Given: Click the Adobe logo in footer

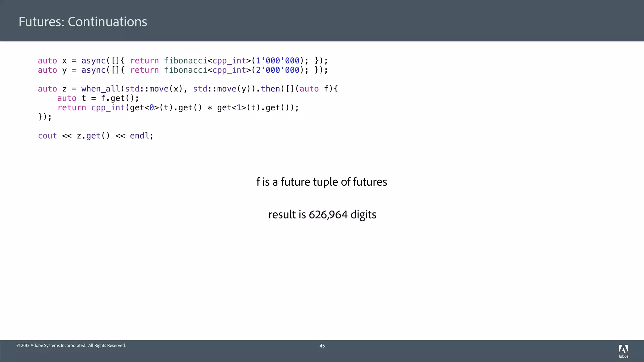Looking at the screenshot, I should click(623, 351).
